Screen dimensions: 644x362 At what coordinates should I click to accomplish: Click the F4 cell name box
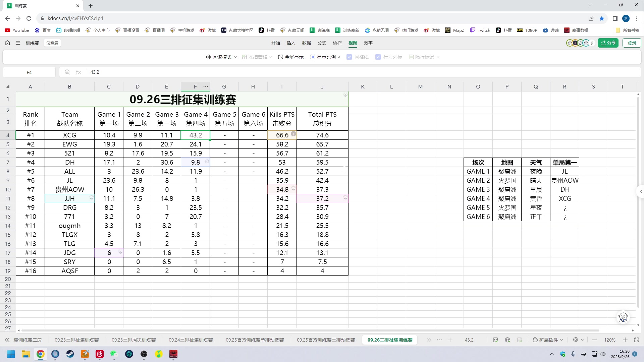click(29, 72)
